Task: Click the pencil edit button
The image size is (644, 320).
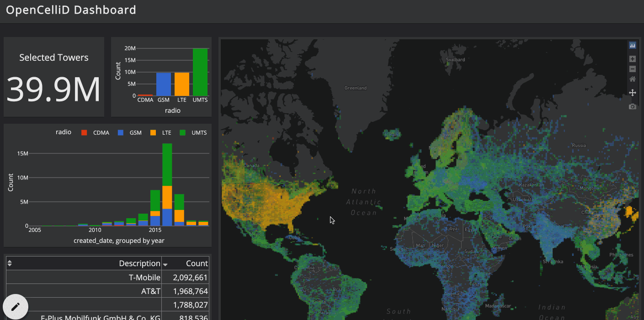Action: click(x=15, y=306)
